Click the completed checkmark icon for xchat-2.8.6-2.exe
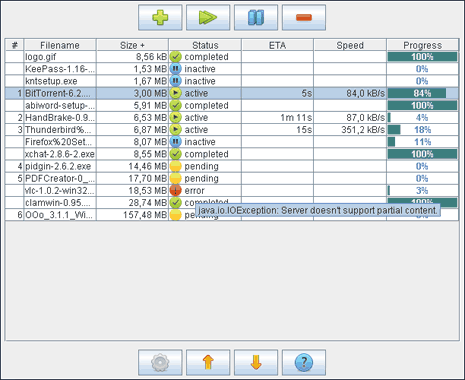This screenshot has height=380, width=465. click(x=176, y=154)
